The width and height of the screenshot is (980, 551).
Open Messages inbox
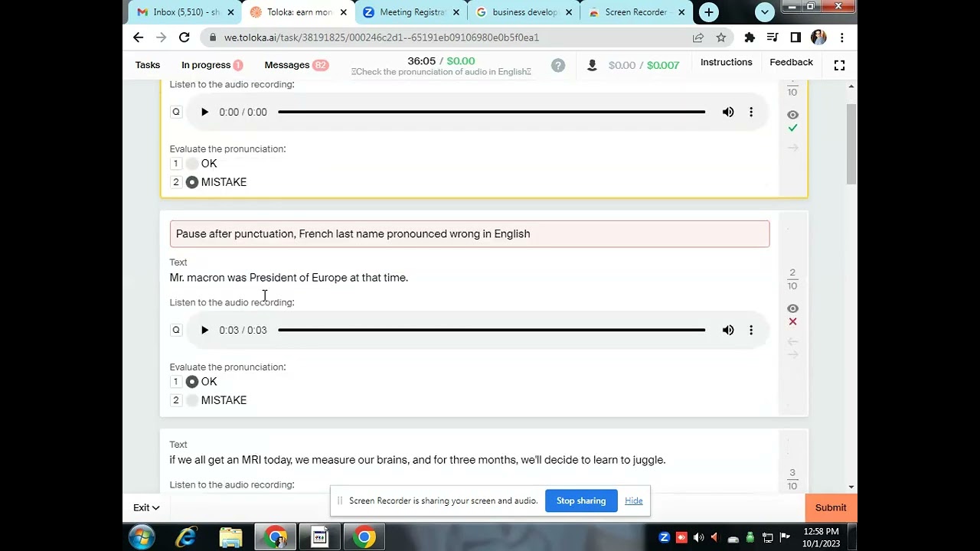point(296,65)
